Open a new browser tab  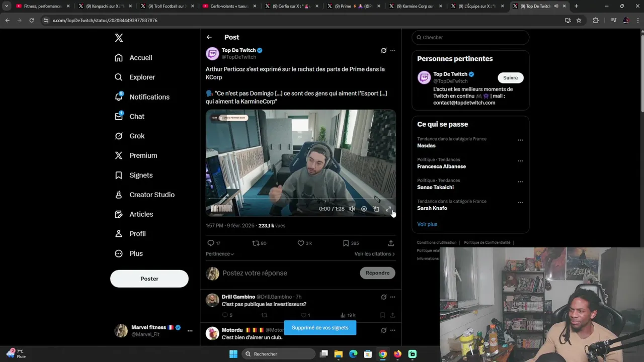point(576,6)
